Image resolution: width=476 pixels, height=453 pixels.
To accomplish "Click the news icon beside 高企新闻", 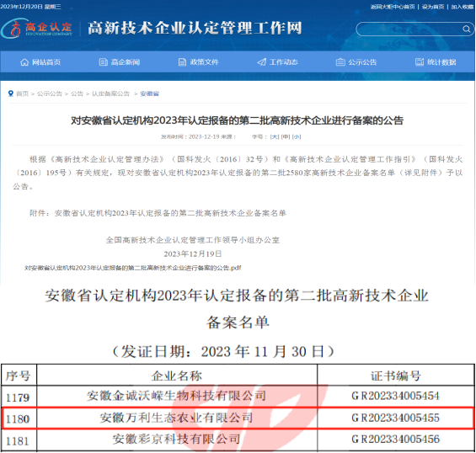I will (104, 62).
